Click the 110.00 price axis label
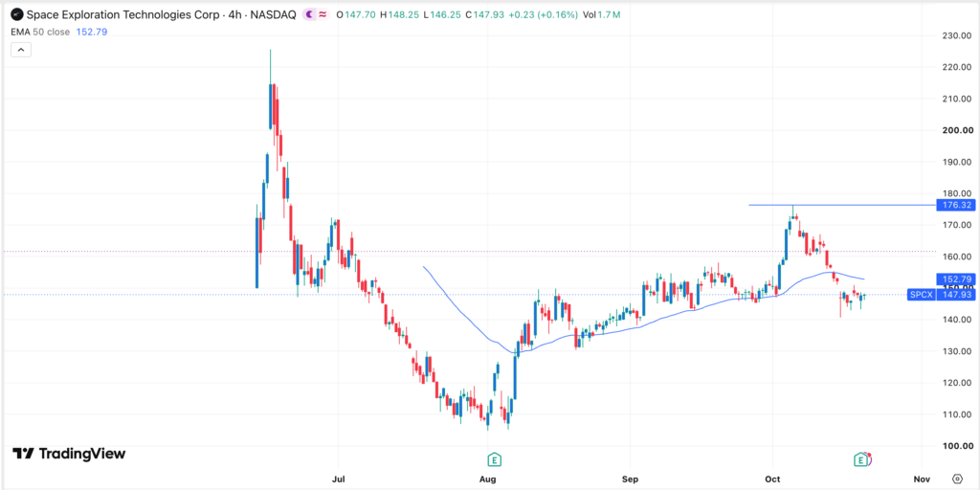Screen dimensions: 980x490 (959, 414)
